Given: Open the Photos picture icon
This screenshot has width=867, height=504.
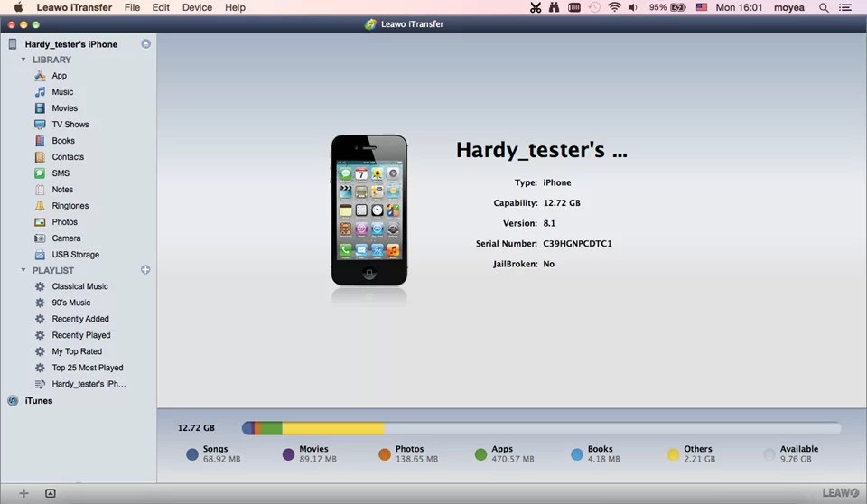Looking at the screenshot, I should click(40, 222).
